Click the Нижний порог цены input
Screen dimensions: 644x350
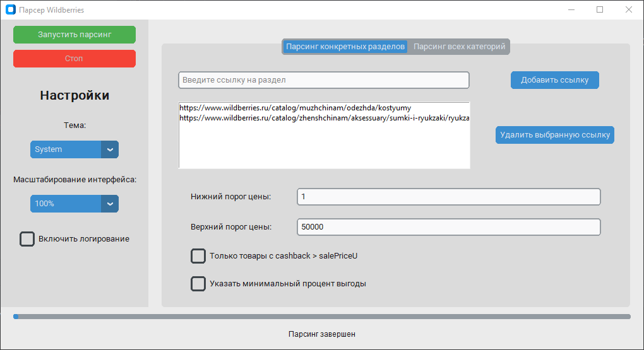[x=448, y=197]
